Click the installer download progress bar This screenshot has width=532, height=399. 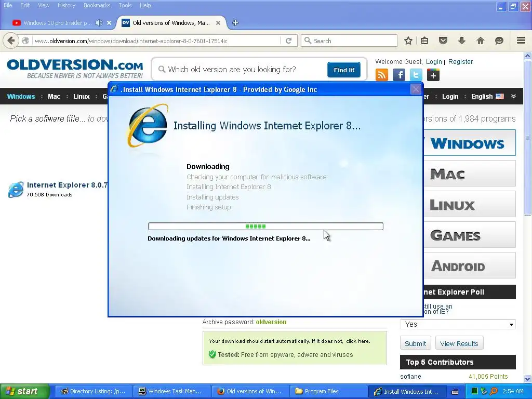pyautogui.click(x=265, y=227)
